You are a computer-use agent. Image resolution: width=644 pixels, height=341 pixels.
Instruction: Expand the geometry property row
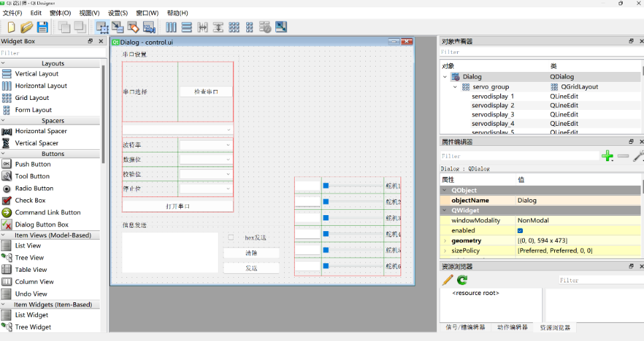(445, 240)
